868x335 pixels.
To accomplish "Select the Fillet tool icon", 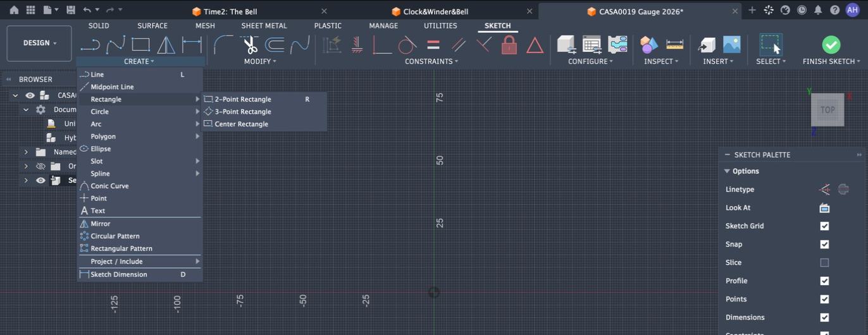I will coord(223,44).
